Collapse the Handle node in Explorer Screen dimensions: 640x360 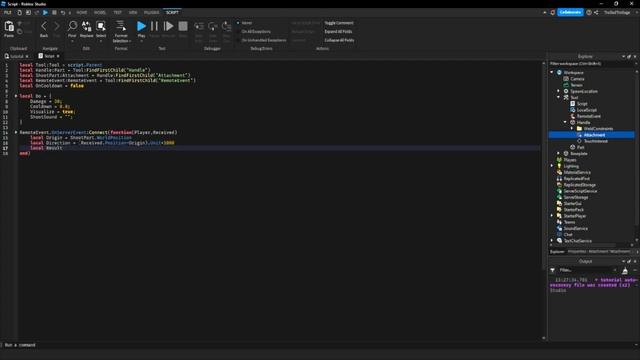tap(565, 122)
